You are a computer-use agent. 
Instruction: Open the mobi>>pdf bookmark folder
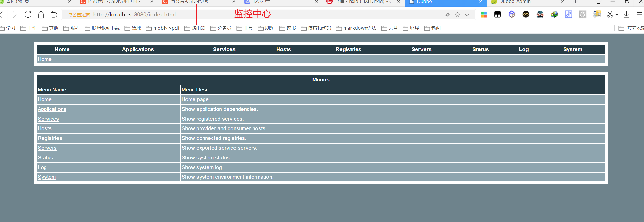tap(163, 28)
